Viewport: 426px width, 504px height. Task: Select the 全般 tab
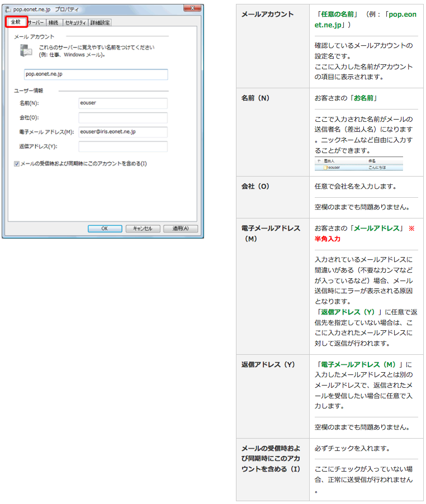[16, 22]
